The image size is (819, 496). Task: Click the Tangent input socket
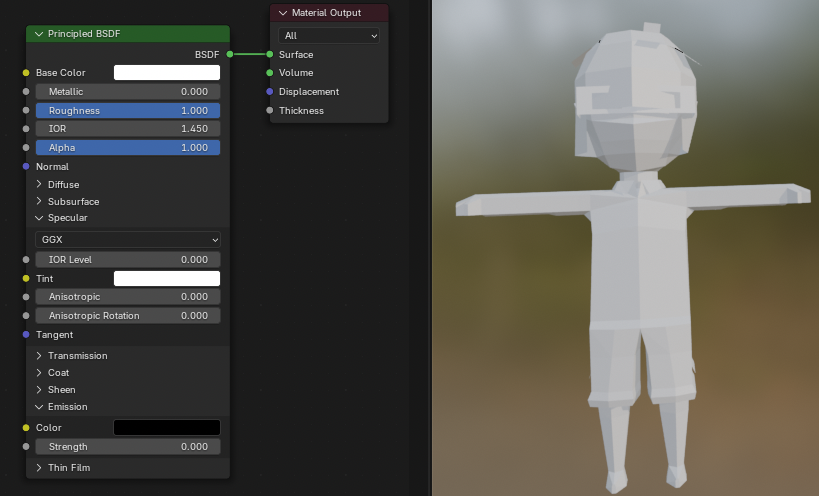[x=26, y=335]
